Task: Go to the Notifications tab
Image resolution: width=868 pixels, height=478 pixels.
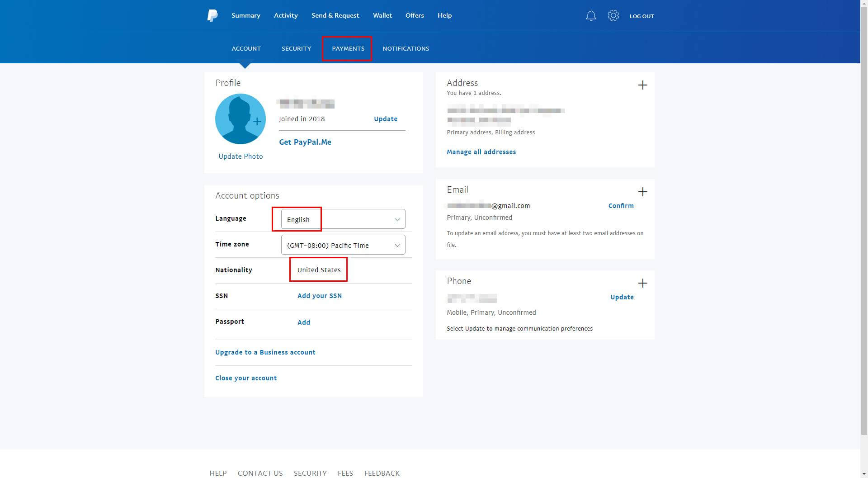Action: pyautogui.click(x=406, y=48)
